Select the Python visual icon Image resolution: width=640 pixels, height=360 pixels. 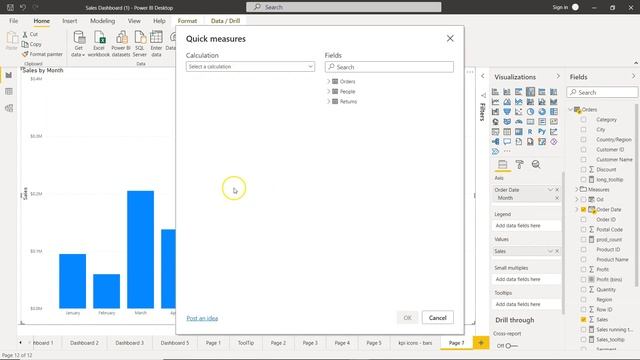pos(542,132)
